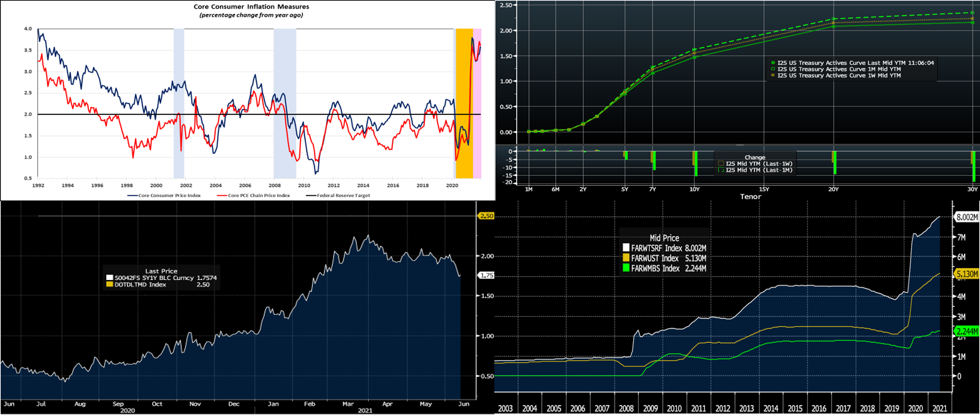Viewport: 980px width, 415px height.
Task: Toggle the Last Mid YTM 11:06:04 curve series
Action: [x=852, y=61]
